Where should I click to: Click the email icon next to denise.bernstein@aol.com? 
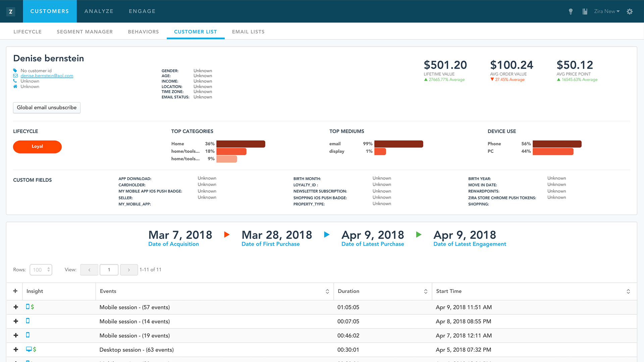[16, 75]
